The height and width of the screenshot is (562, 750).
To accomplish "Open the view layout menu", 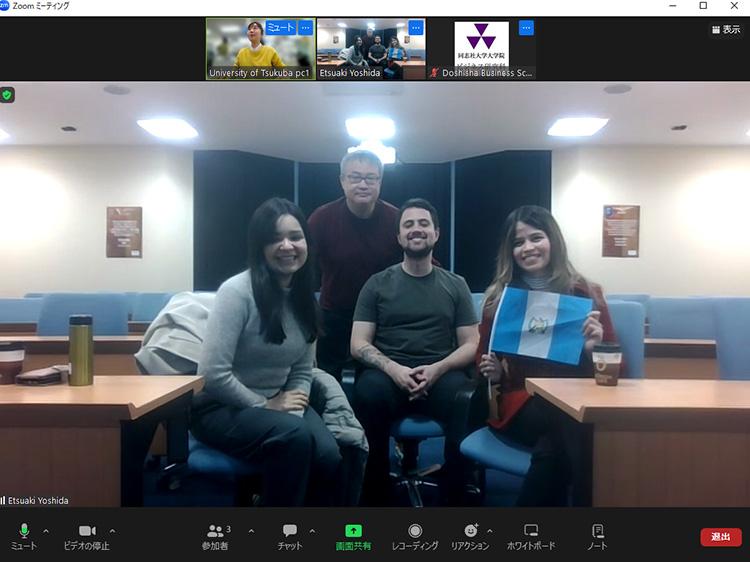I will coord(725,29).
